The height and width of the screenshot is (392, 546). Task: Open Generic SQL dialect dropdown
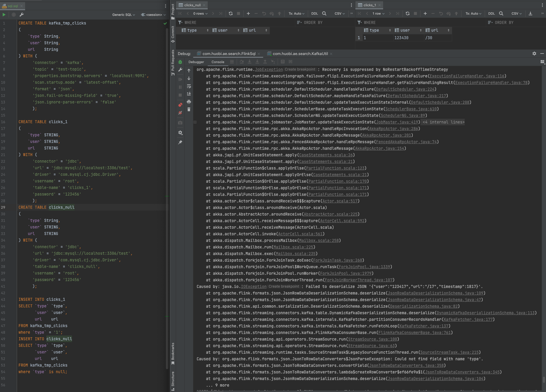point(124,15)
